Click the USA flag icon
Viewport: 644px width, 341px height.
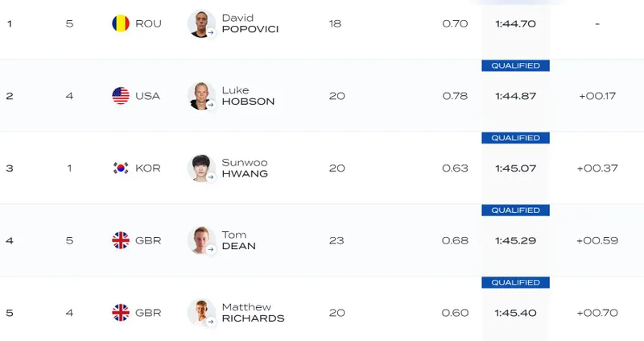[x=121, y=96]
